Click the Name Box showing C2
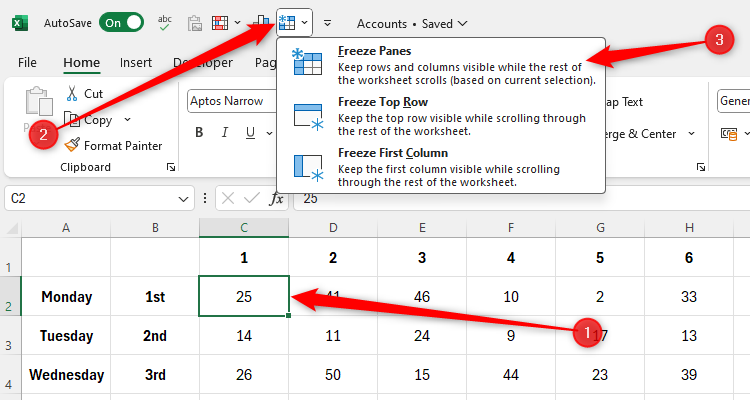Screen dimensions: 750x400 90,198
